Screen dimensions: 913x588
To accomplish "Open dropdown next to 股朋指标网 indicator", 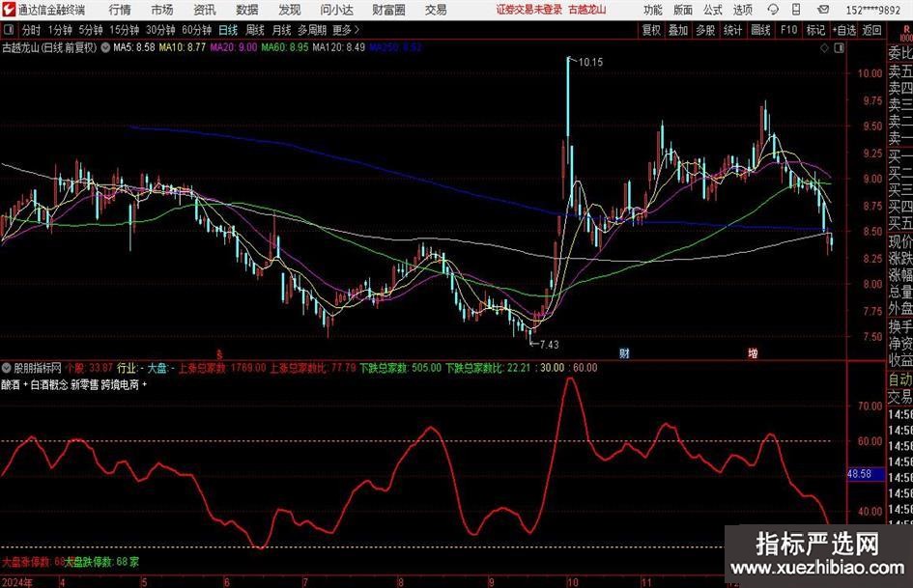I will pyautogui.click(x=7, y=367).
